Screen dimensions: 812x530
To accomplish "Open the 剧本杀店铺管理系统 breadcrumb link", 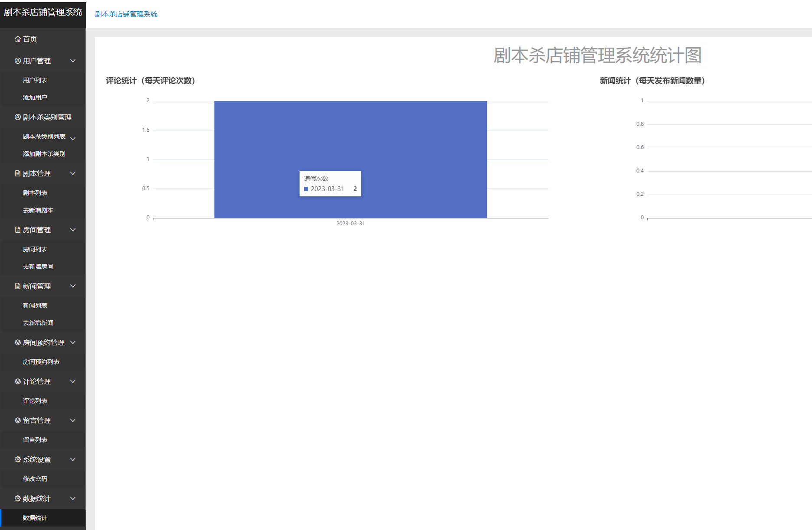I will tap(126, 14).
